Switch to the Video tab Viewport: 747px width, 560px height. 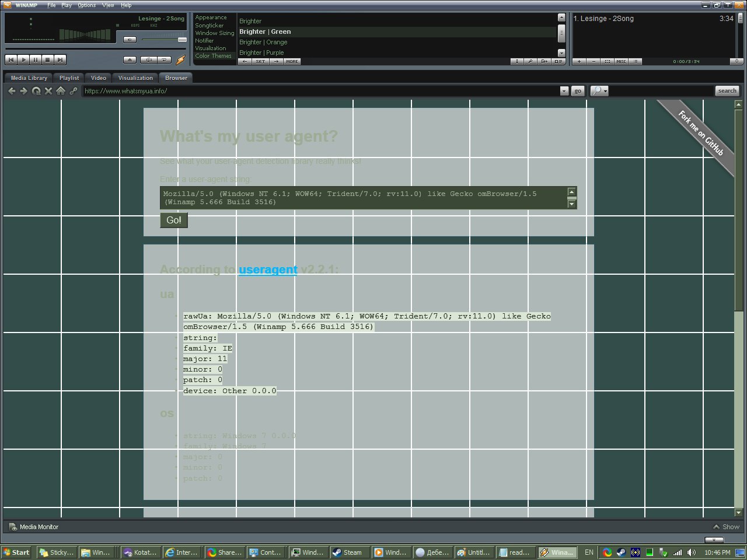pos(99,78)
